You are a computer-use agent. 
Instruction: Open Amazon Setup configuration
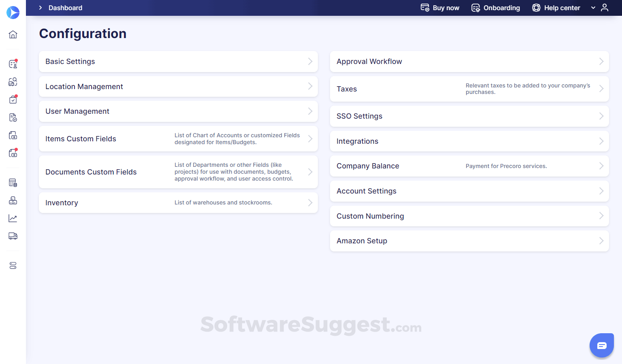(469, 241)
